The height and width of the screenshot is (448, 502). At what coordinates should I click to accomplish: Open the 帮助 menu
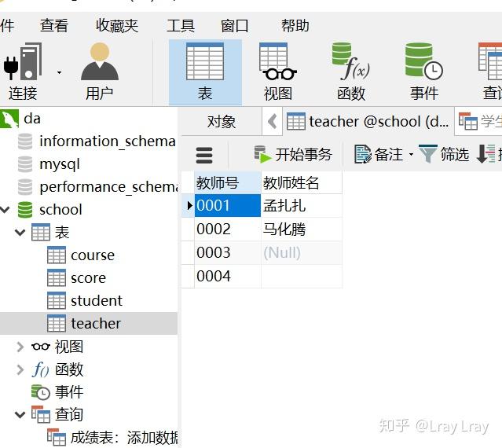295,26
